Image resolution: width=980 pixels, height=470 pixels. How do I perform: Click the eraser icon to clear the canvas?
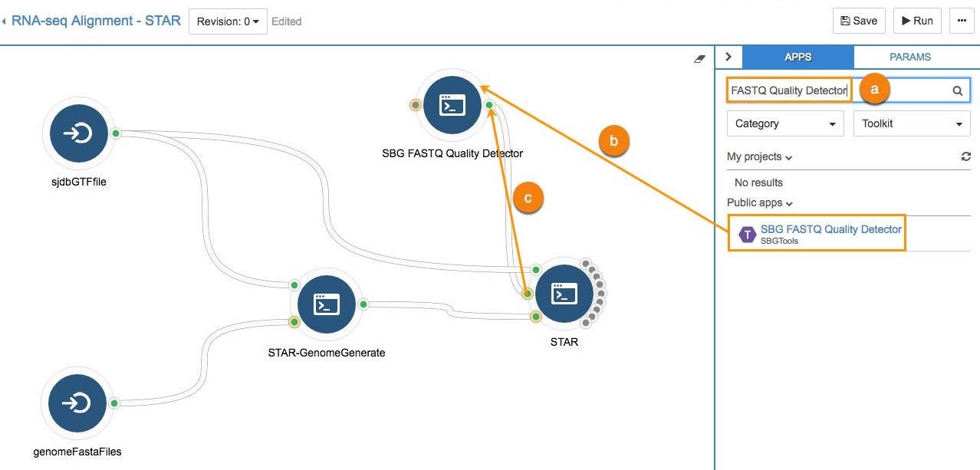coord(699,58)
